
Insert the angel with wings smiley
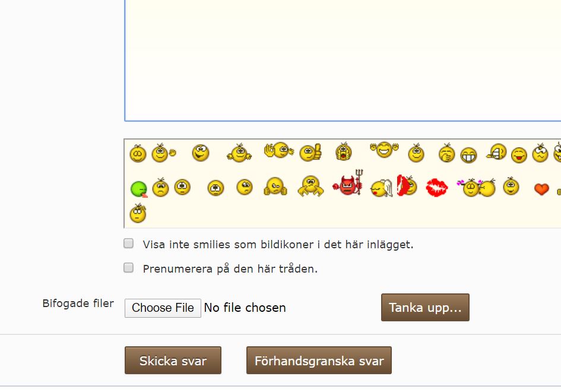[x=381, y=188]
